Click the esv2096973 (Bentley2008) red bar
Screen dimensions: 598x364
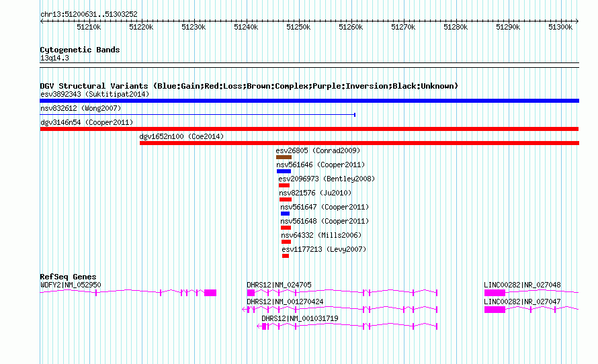point(284,185)
